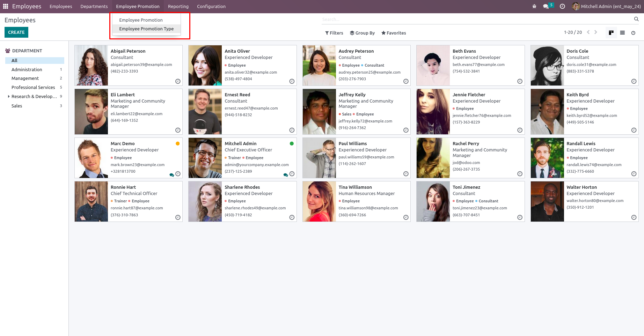Open the Group By dropdown
Viewport: 644px width, 336px height.
(x=362, y=33)
